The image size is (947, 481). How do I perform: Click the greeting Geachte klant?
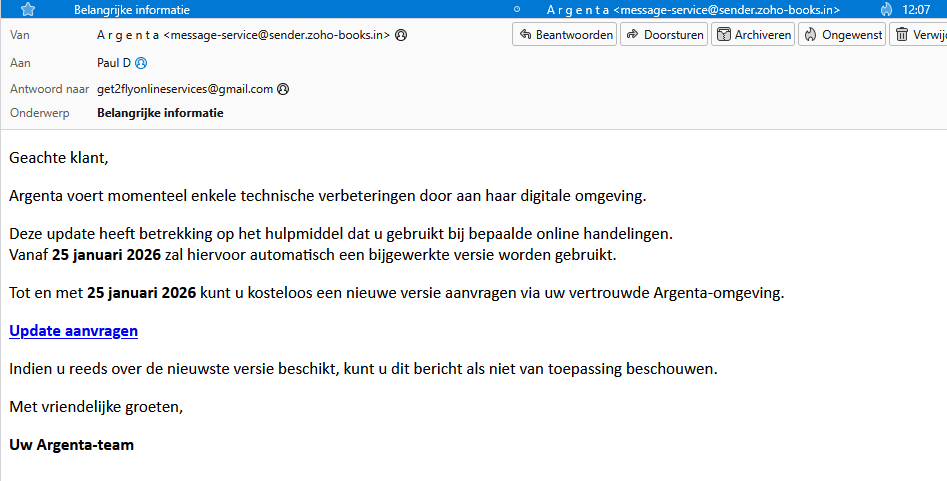point(59,158)
